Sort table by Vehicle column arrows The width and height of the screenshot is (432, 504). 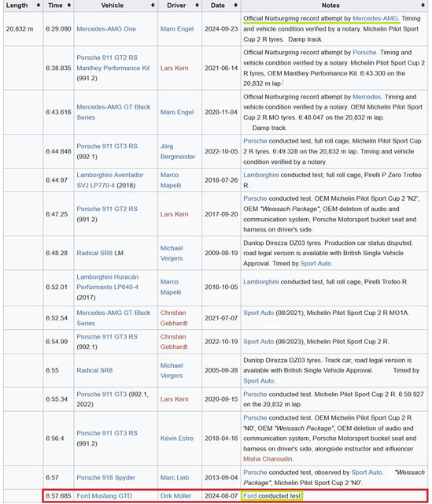pos(153,6)
